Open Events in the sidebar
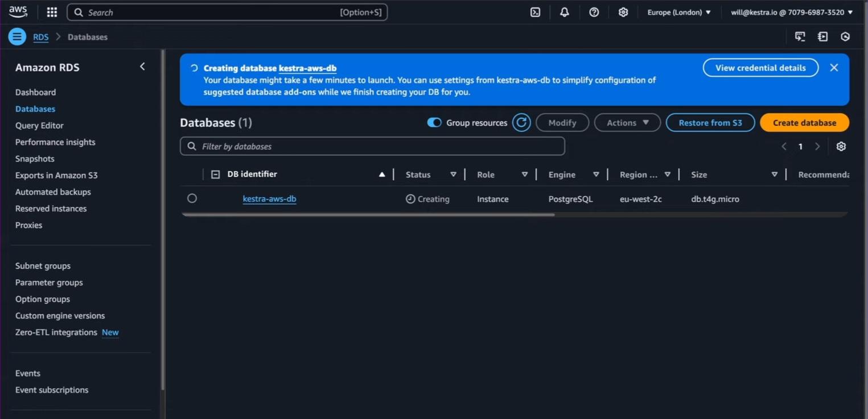Screen dimensions: 868x419 point(28,374)
